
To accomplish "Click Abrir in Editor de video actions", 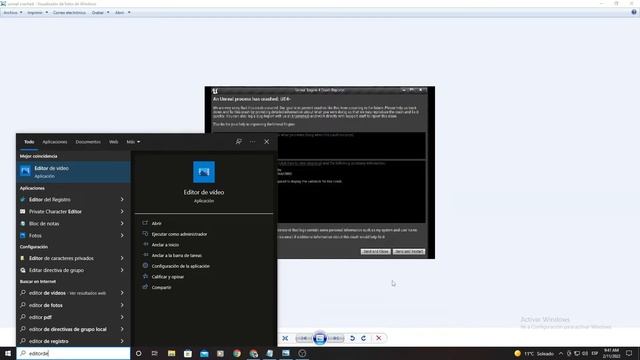I will (157, 224).
